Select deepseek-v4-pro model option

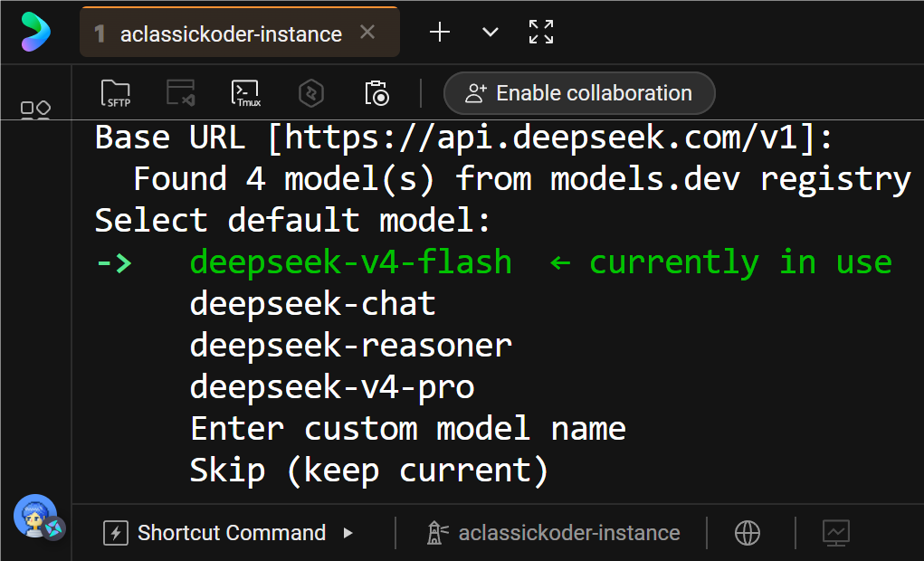point(332,387)
